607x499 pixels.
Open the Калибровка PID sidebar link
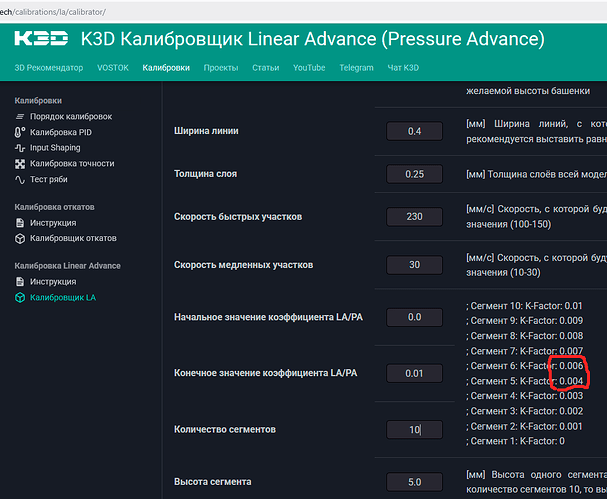61,132
